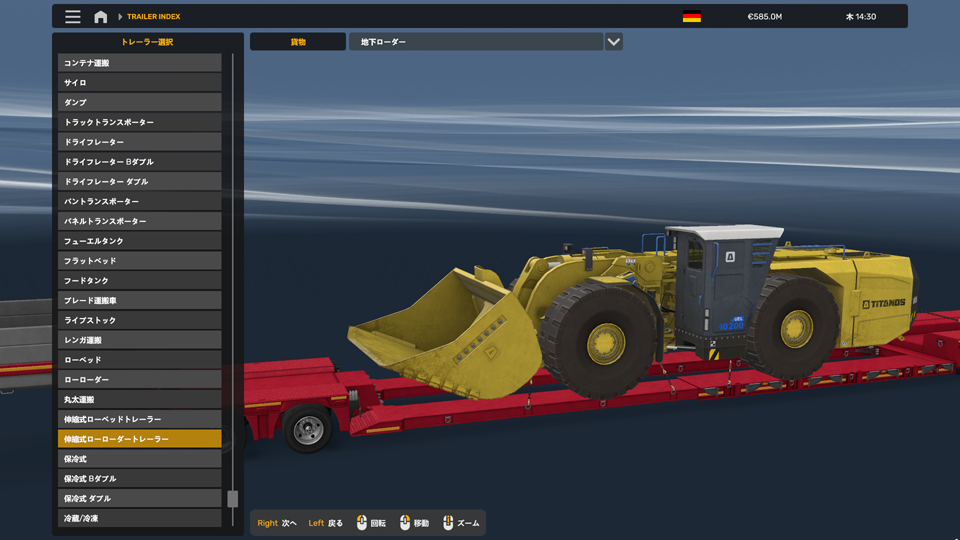Open the 地下ローダー cargo combo box
This screenshot has width=960, height=540.
click(475, 42)
